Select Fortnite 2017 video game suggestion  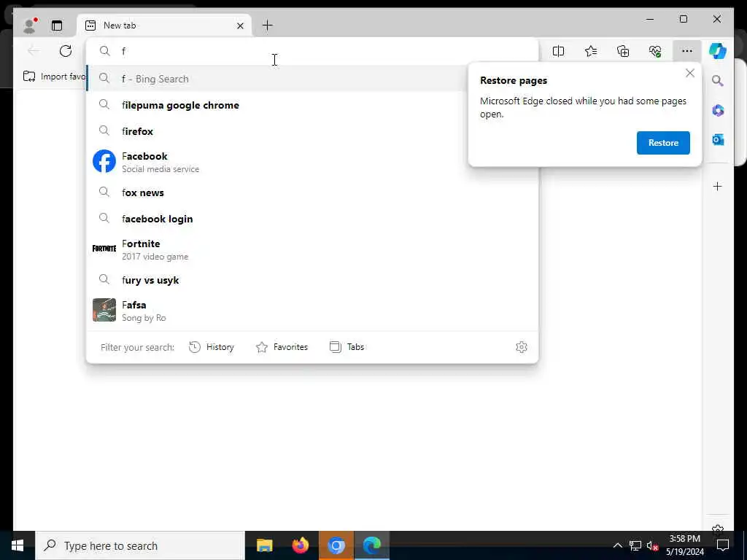coord(312,249)
